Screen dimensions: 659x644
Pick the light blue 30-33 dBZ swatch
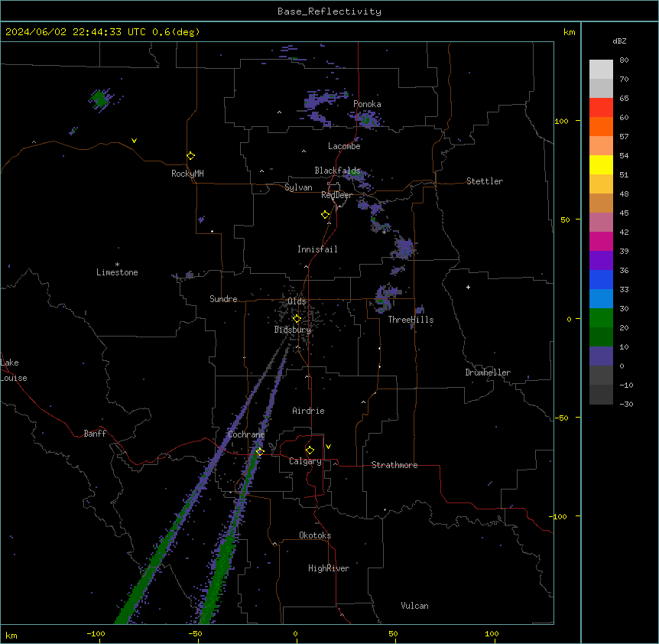tap(601, 299)
